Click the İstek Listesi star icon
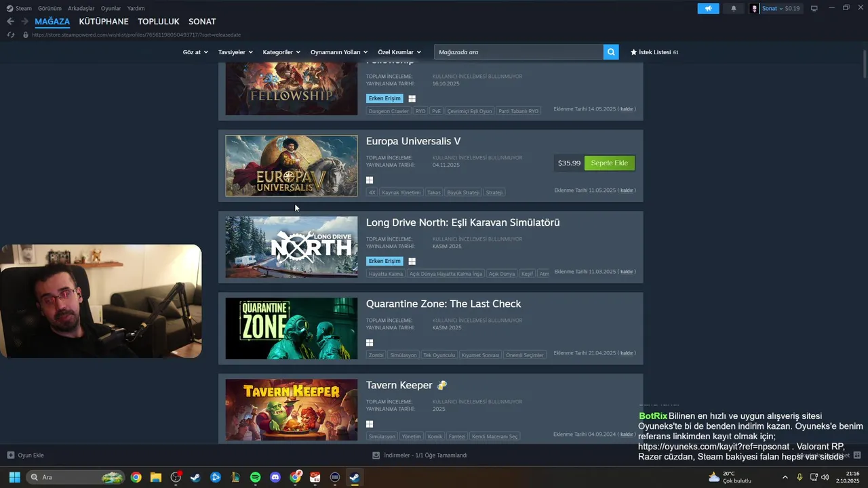This screenshot has height=488, width=868. [633, 52]
